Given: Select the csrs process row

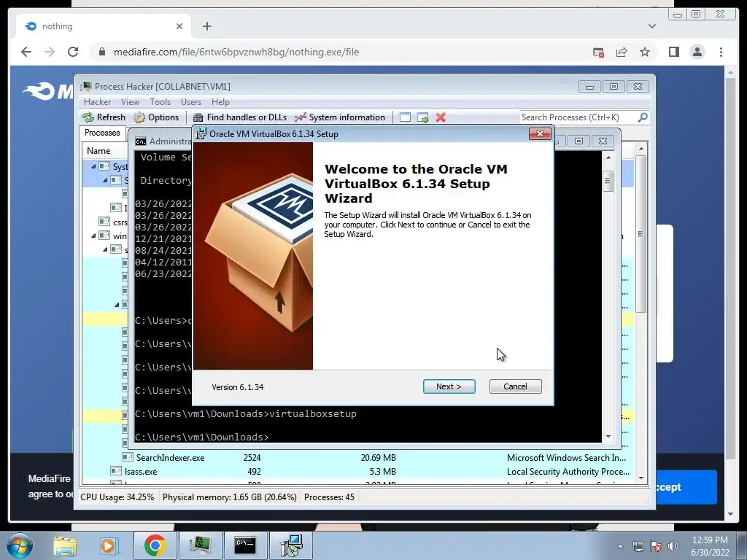Looking at the screenshot, I should (x=113, y=222).
